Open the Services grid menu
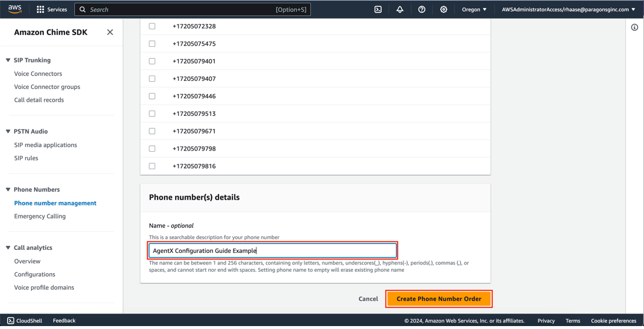 point(52,9)
